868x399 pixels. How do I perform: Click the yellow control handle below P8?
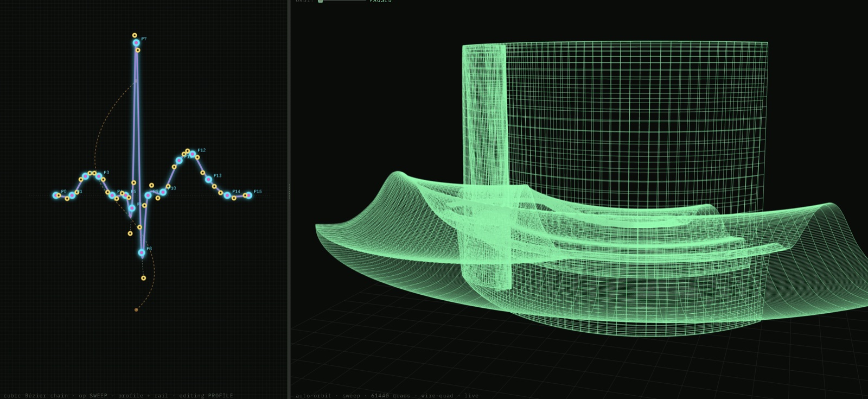click(143, 278)
